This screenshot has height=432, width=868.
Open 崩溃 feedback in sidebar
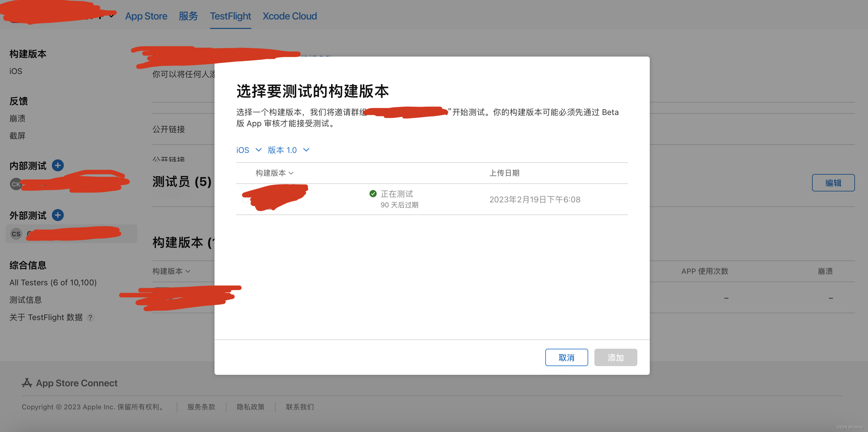point(17,118)
